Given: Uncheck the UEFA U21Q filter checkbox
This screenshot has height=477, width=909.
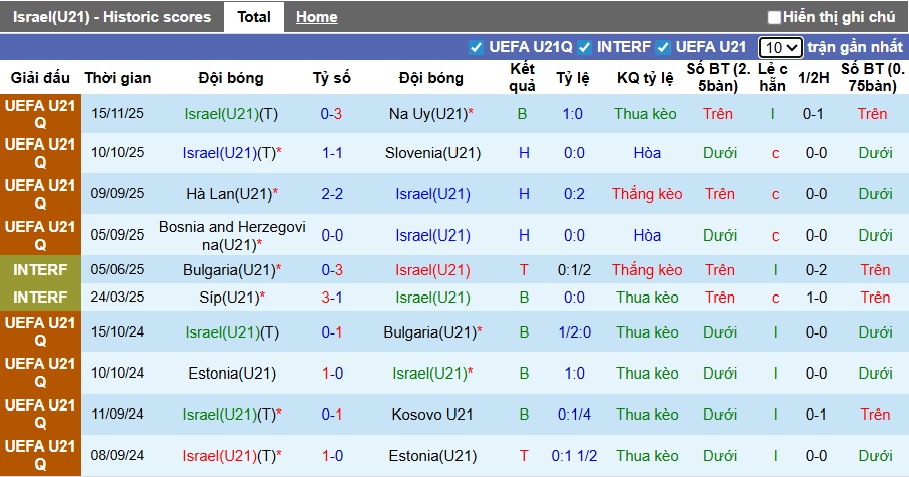Looking at the screenshot, I should click(476, 47).
